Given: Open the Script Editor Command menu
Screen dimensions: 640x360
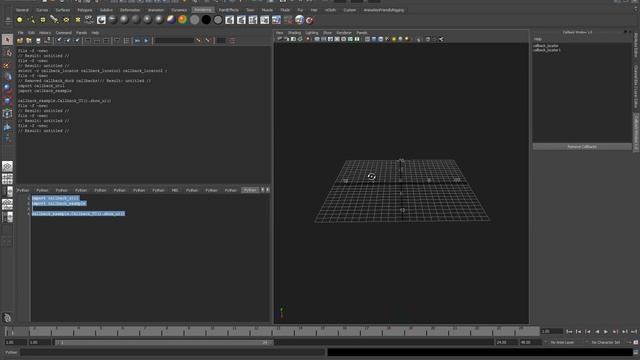Looking at the screenshot, I should coord(63,33).
